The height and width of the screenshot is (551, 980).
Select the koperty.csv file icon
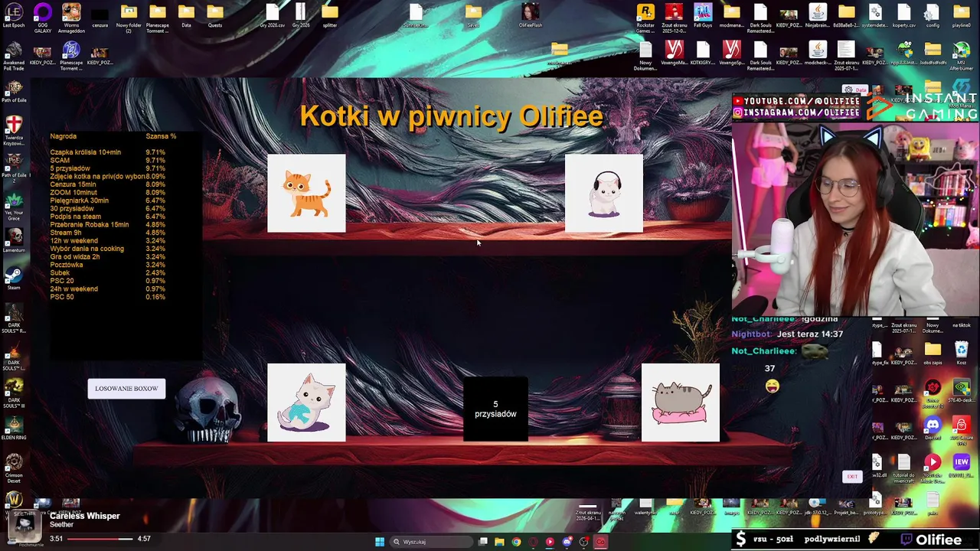point(904,15)
